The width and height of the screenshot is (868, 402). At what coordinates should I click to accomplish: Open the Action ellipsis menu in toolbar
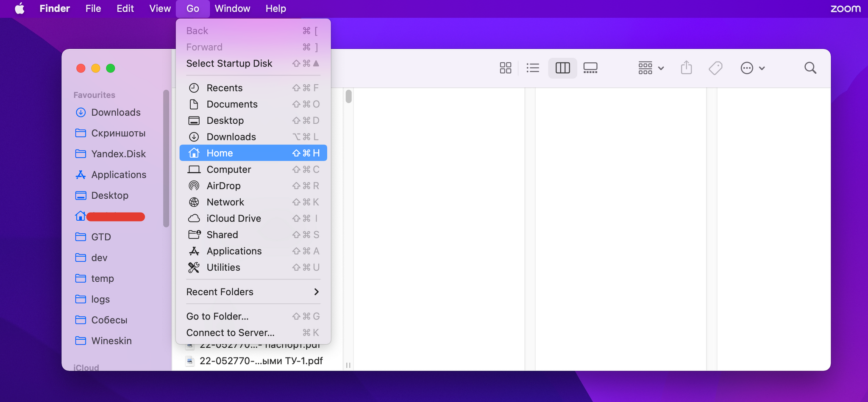click(752, 68)
